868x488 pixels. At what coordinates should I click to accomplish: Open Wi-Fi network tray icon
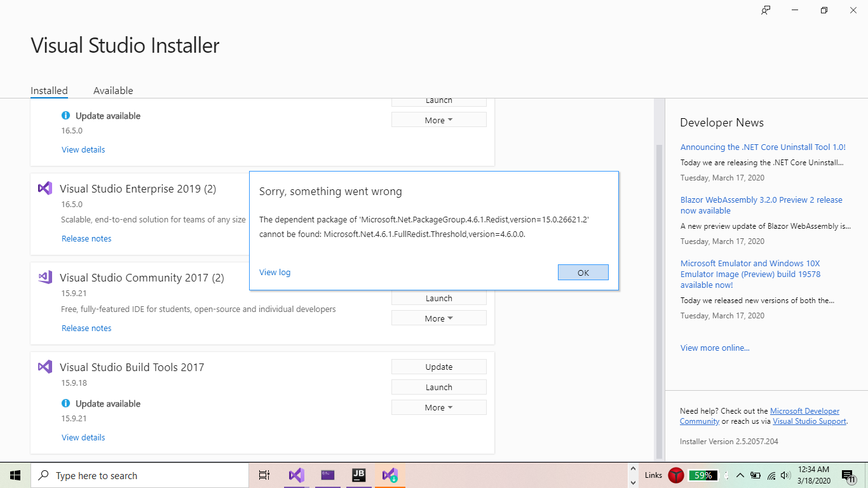coord(771,475)
